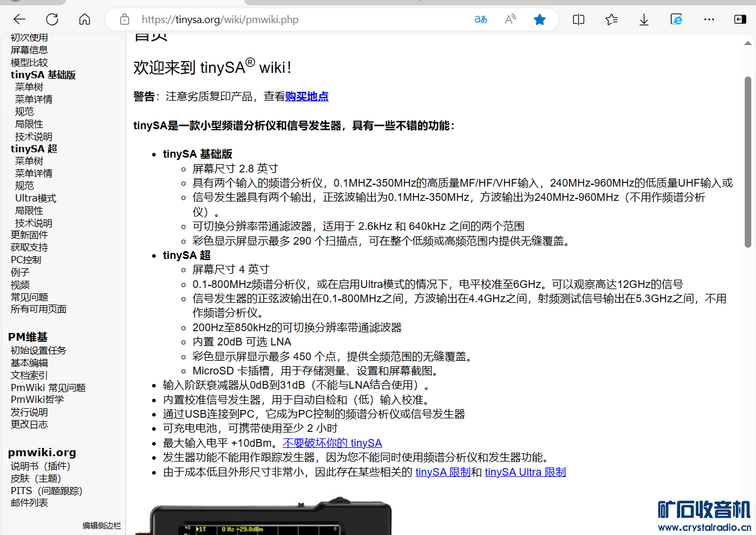Open the tinySA Ultra 限制 link

(x=525, y=472)
